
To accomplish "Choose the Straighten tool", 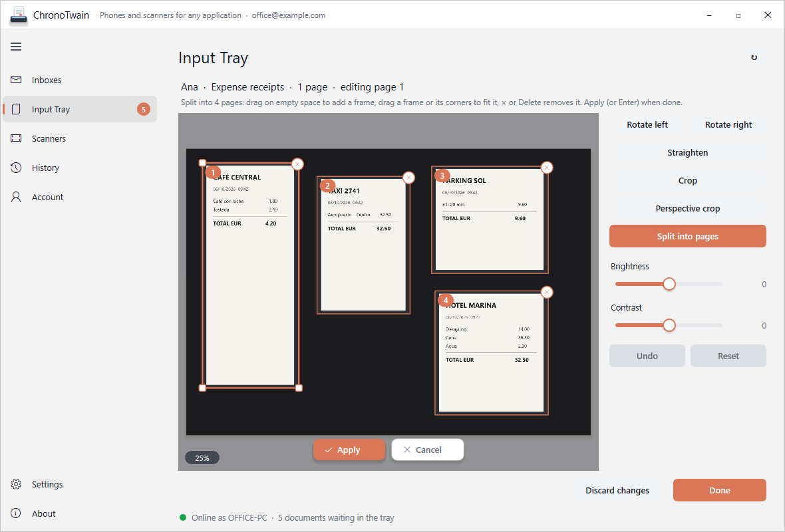I will click(x=687, y=153).
